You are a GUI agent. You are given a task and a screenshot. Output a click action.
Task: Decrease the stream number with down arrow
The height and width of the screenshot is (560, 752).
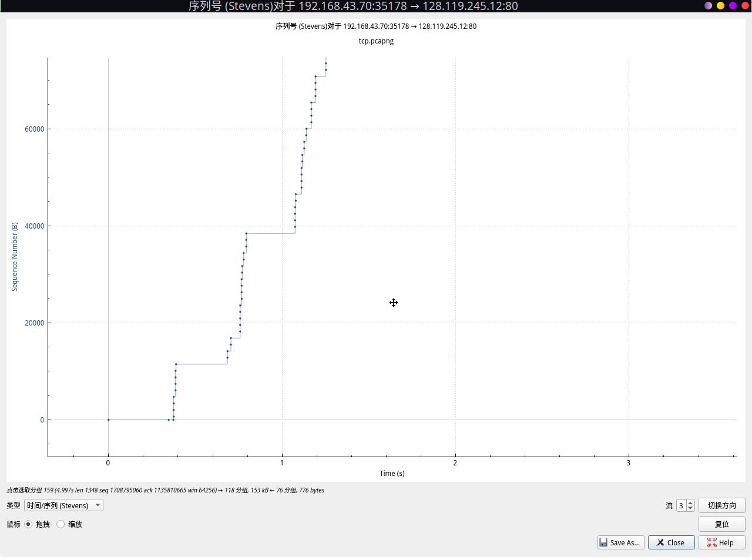click(x=690, y=508)
